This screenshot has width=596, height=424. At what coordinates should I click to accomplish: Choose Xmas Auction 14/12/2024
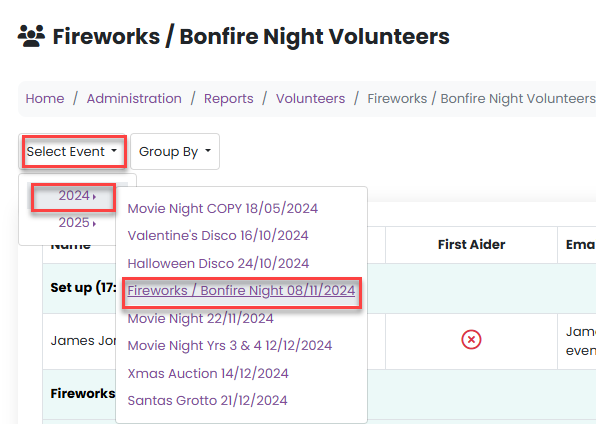point(208,373)
